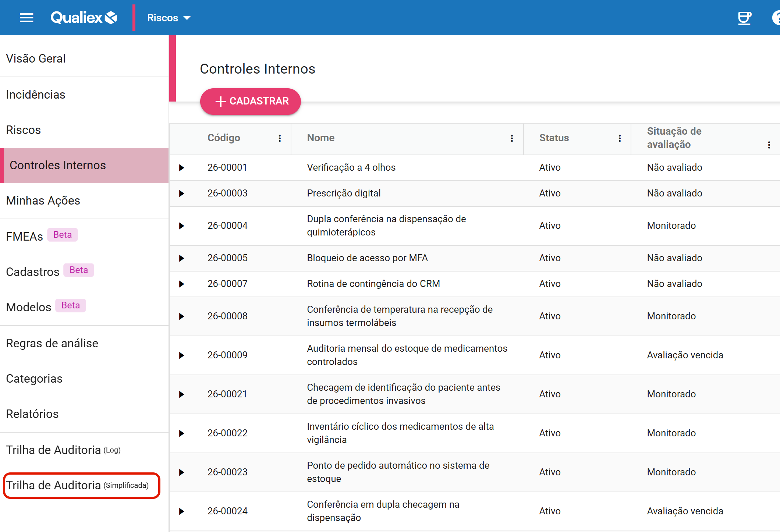Viewport: 780px width, 532px height.
Task: Open the Riscos module dropdown
Action: pos(169,18)
